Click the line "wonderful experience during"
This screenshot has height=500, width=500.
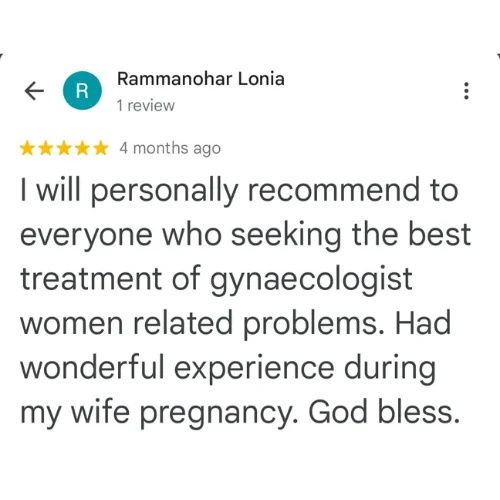coord(228,369)
